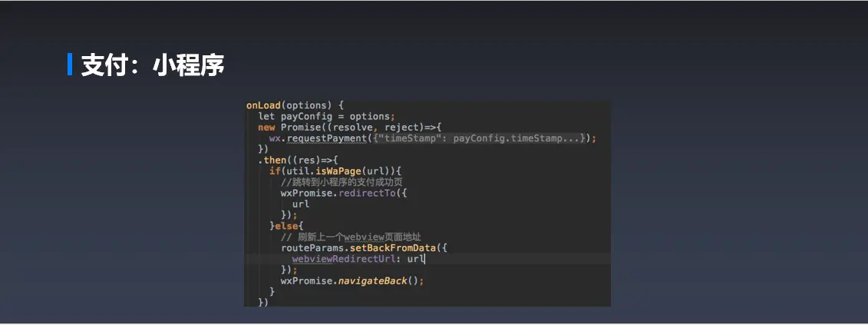Click routeParams.setBackFromData method
868x325 pixels.
(x=358, y=248)
